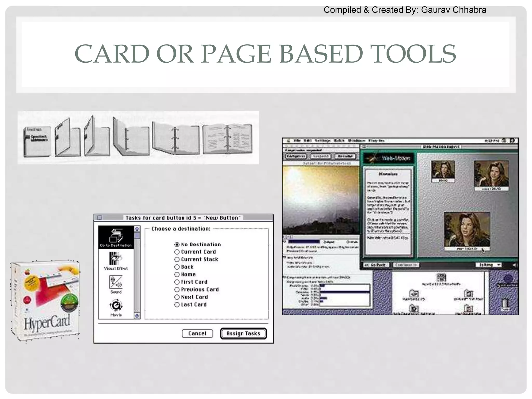Click the task list scroll down arrow
Image resolution: width=532 pixels, height=399 pixels.
coord(137,316)
